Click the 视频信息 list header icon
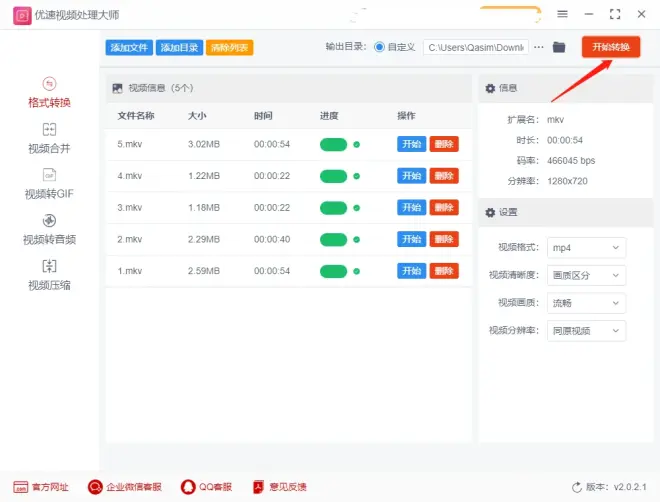 click(117, 88)
